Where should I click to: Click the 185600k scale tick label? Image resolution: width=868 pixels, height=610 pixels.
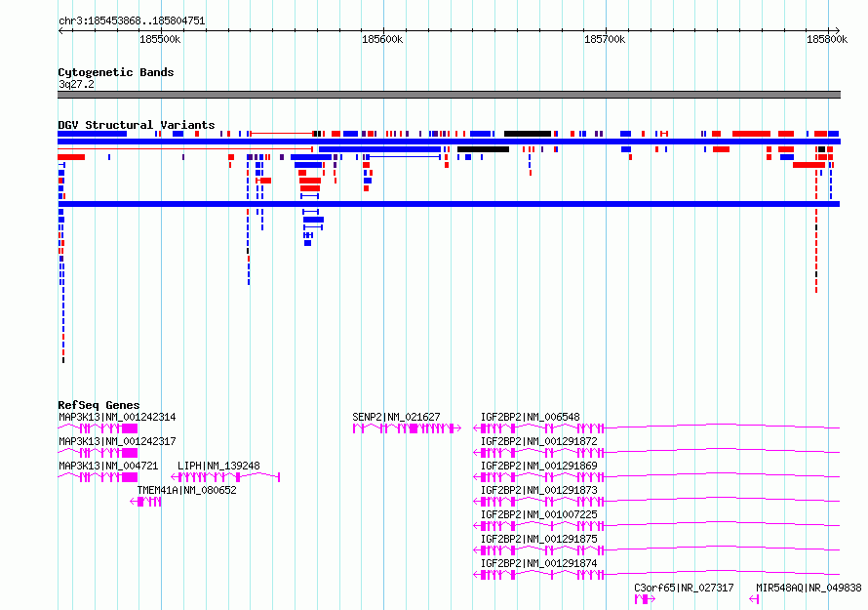[382, 39]
